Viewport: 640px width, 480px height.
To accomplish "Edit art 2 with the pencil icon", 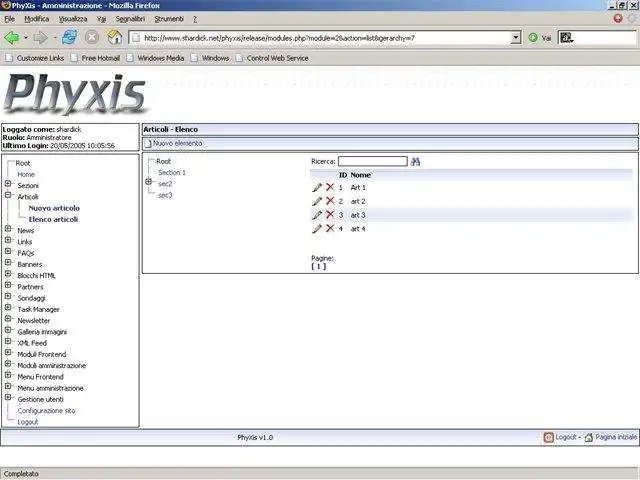I will coord(317,201).
